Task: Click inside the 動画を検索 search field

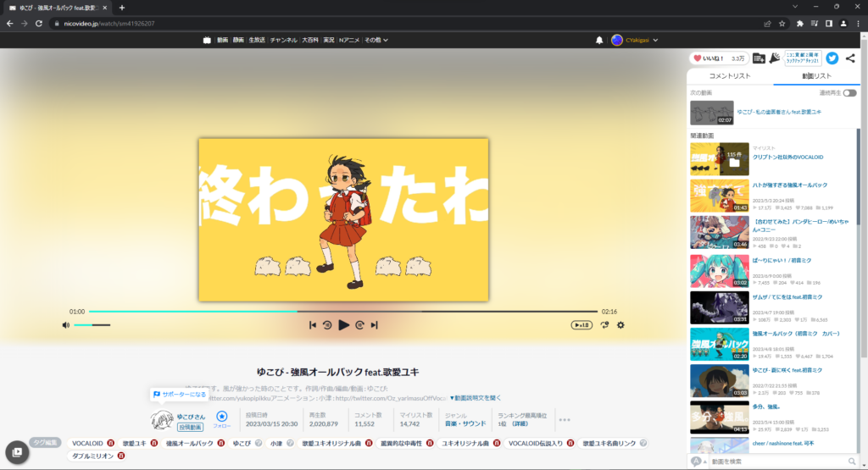Action: point(778,462)
